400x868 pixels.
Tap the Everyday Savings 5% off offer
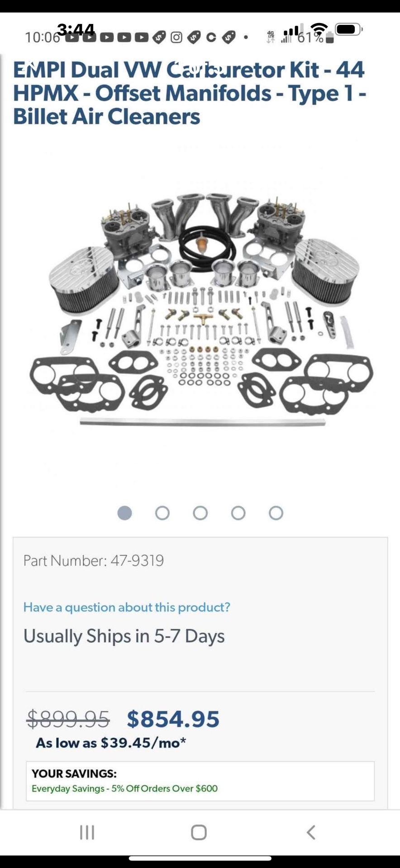point(124,788)
